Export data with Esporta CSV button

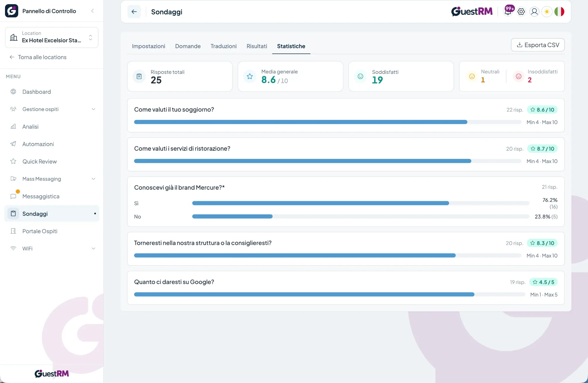pos(538,45)
